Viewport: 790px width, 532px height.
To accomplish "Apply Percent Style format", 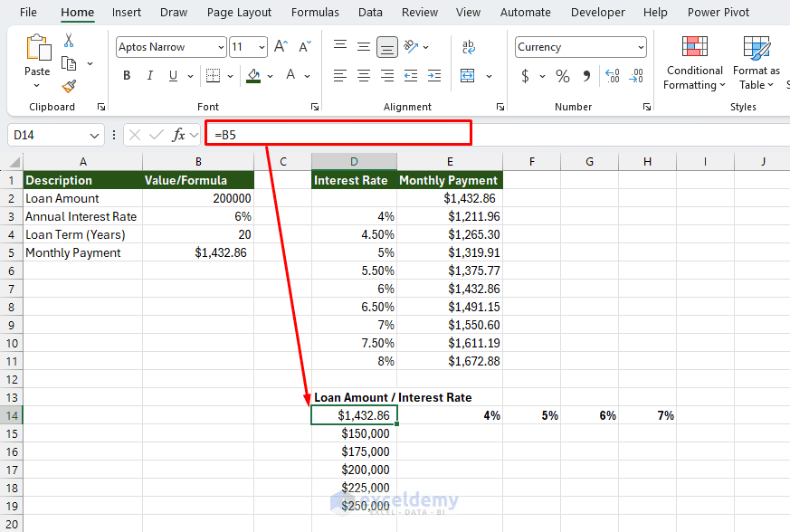I will (x=562, y=76).
